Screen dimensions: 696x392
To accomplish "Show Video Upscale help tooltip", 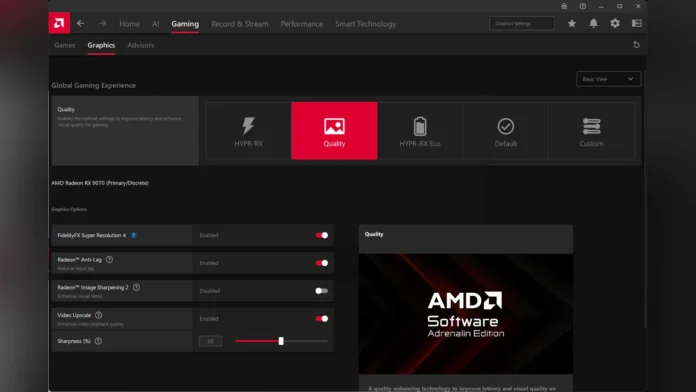I will (x=99, y=315).
